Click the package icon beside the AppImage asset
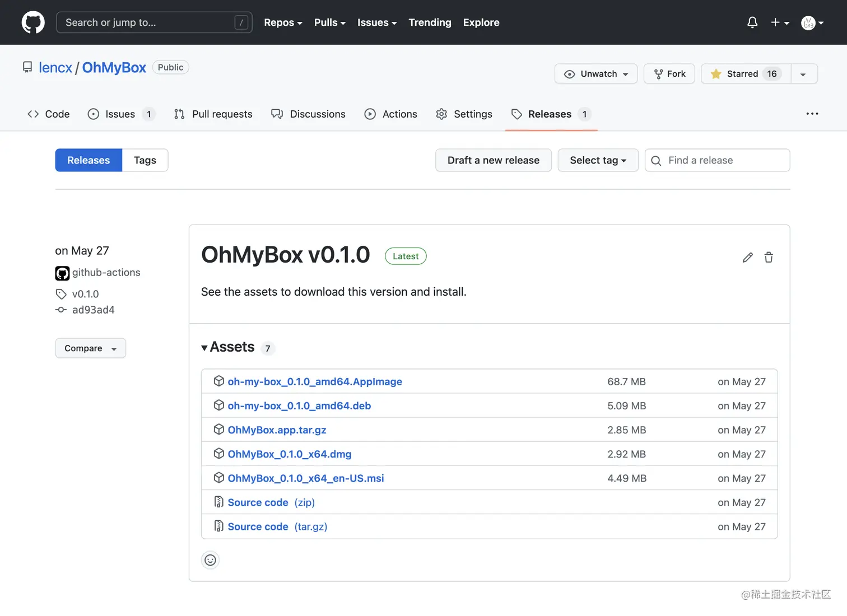Viewport: 847px width, 616px height. click(219, 381)
